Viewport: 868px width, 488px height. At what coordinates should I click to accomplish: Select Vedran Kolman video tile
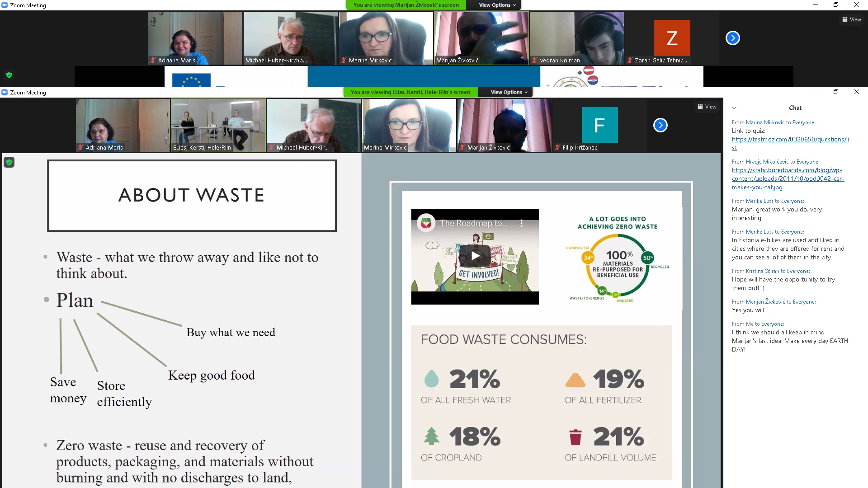[577, 38]
